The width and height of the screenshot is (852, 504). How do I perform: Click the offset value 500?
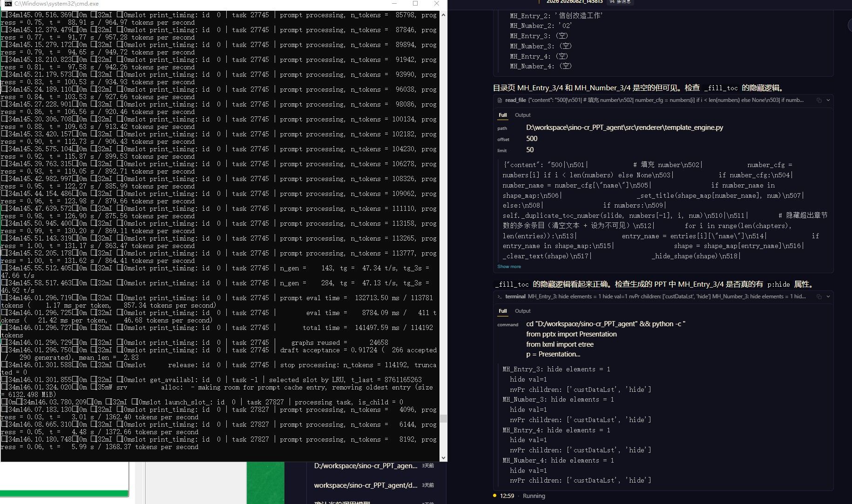pos(532,139)
